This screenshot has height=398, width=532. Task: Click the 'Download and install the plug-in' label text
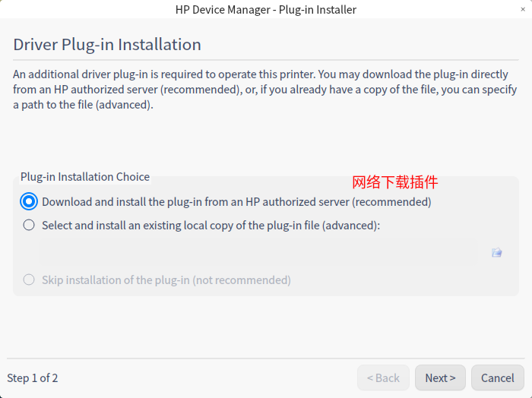pyautogui.click(x=236, y=202)
